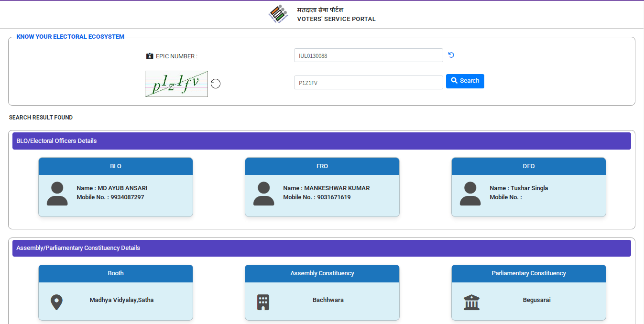Click the ERO mobile number 9031671619

[333, 197]
